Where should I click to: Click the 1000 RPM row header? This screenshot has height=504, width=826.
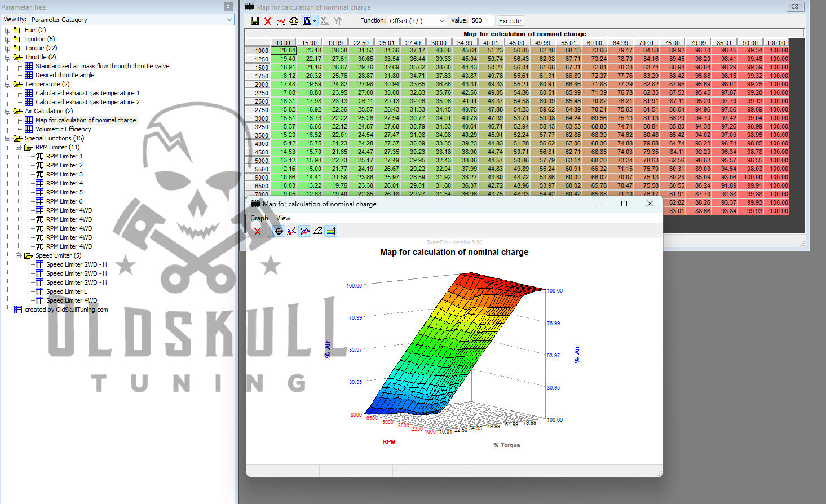pos(258,51)
